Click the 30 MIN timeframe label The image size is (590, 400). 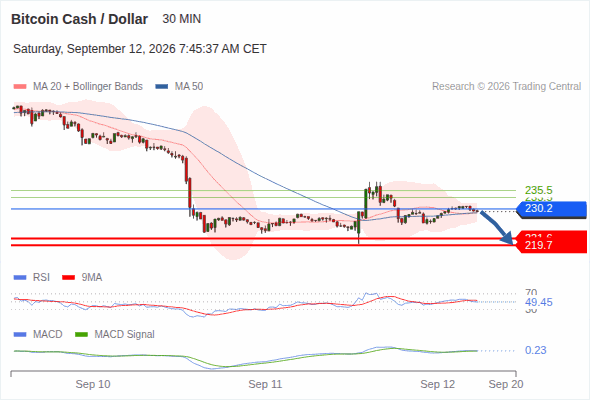(182, 19)
